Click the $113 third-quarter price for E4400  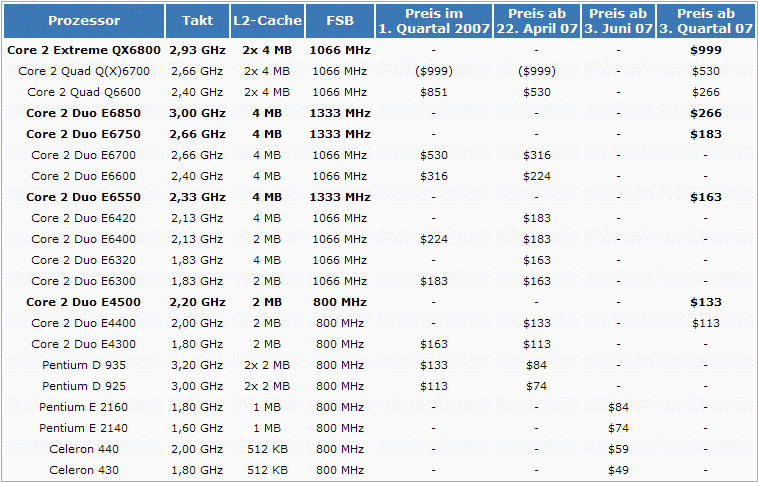pos(706,323)
